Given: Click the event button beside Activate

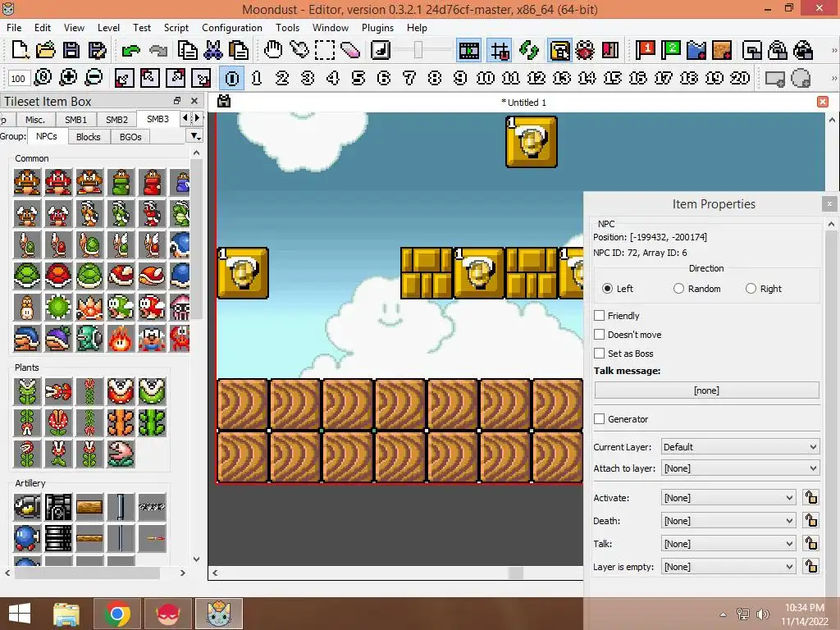Looking at the screenshot, I should coord(811,498).
